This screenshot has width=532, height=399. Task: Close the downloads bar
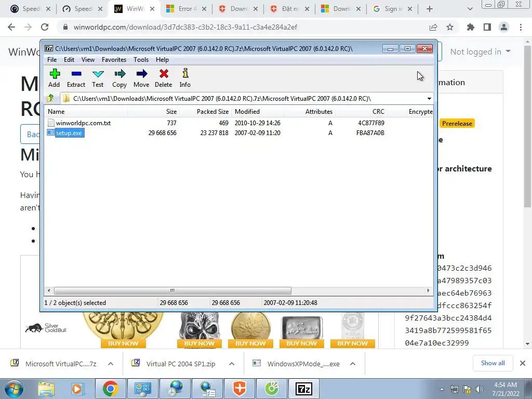pyautogui.click(x=523, y=363)
